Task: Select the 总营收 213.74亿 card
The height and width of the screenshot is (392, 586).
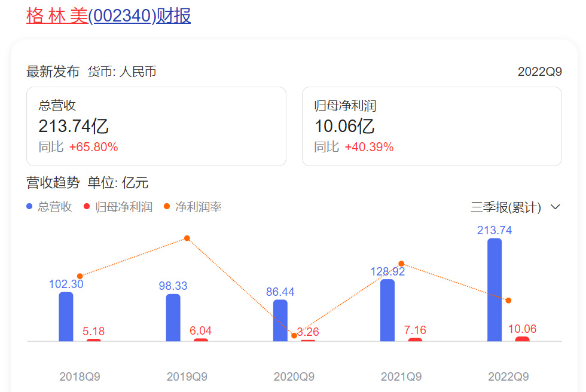Action: pyautogui.click(x=156, y=127)
